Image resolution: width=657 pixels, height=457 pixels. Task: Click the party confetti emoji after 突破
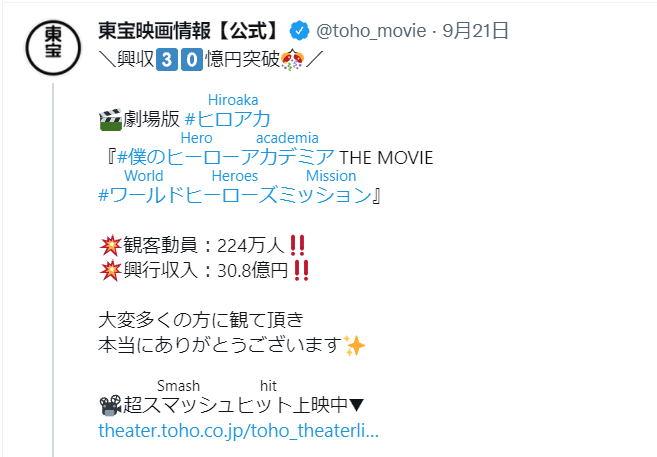click(x=292, y=59)
